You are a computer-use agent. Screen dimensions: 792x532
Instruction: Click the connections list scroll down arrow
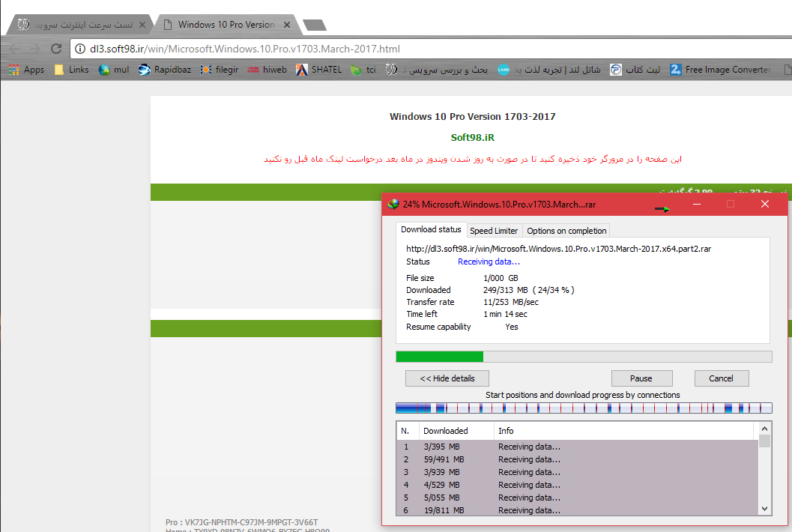click(x=765, y=509)
